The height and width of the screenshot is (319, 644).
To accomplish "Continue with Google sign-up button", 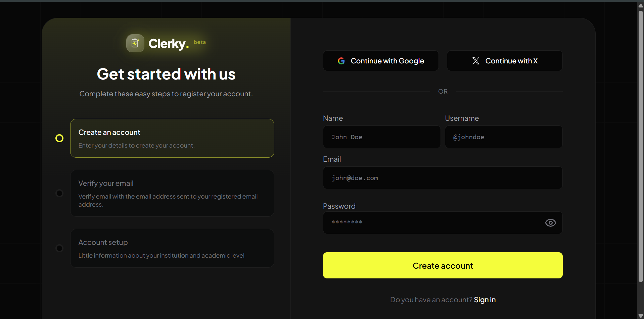I will tap(381, 61).
